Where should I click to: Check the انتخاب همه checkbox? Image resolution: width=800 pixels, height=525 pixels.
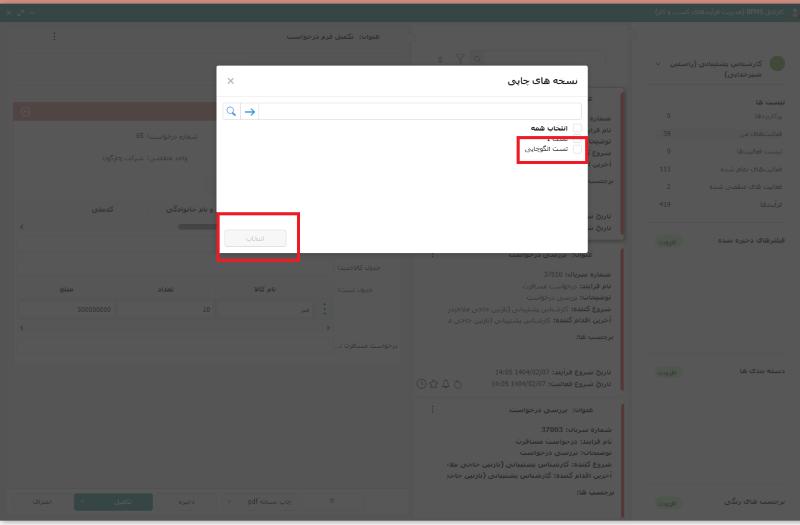(577, 128)
